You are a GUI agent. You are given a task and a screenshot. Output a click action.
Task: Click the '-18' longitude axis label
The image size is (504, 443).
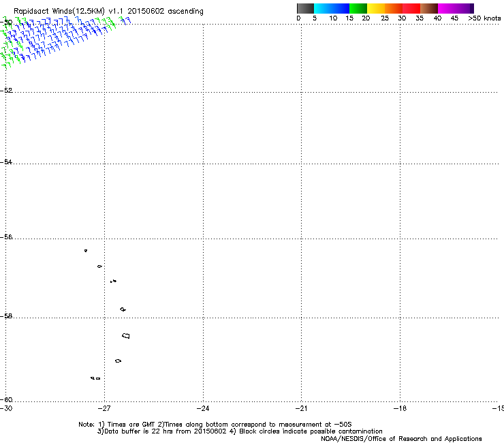(x=400, y=408)
